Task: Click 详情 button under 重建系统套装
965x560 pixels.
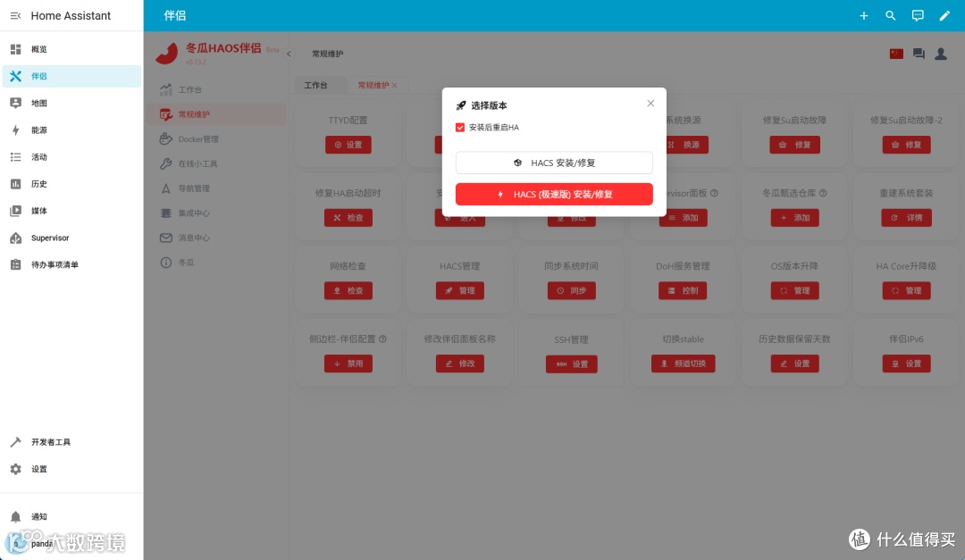Action: pos(907,217)
